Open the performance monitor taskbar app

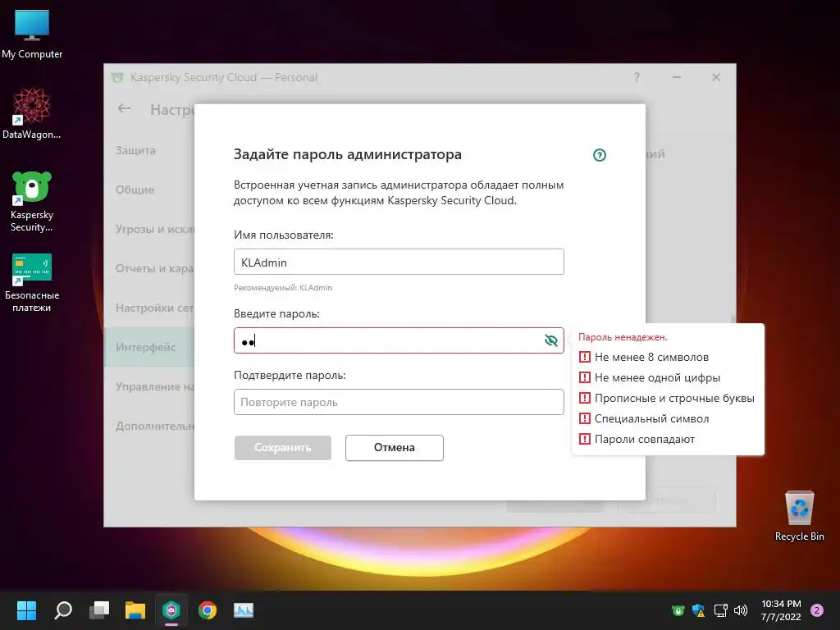pos(243,609)
